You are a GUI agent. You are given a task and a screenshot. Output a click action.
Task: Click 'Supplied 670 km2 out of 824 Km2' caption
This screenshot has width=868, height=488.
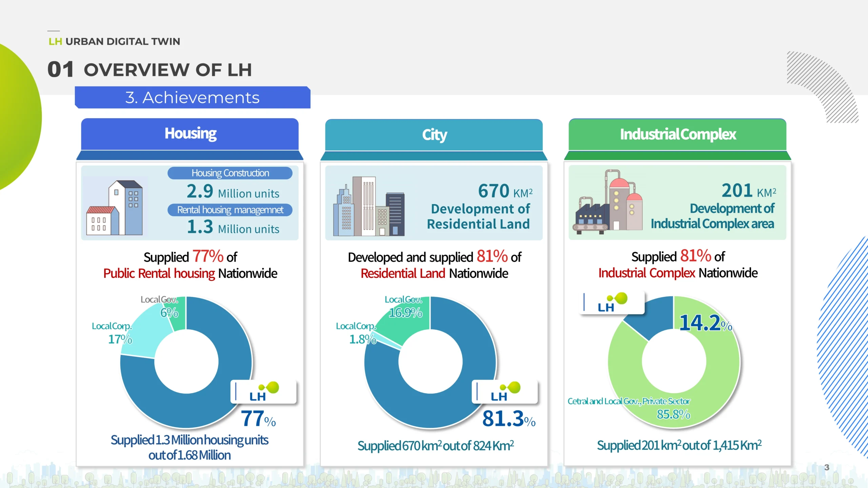coord(436,446)
